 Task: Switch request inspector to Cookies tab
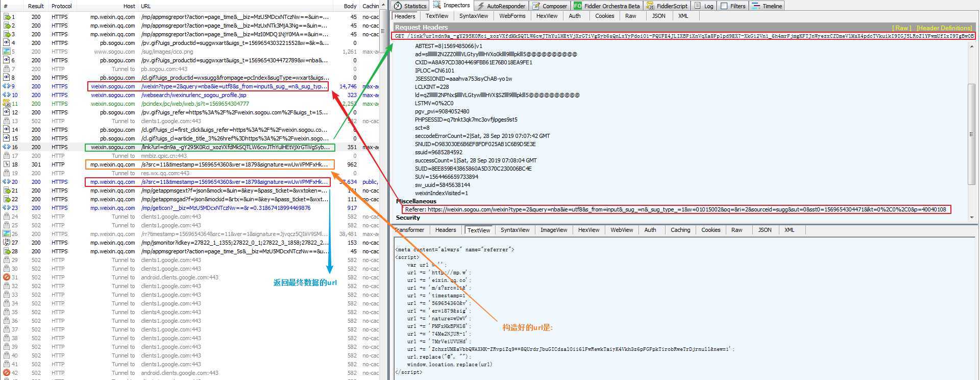click(x=604, y=16)
